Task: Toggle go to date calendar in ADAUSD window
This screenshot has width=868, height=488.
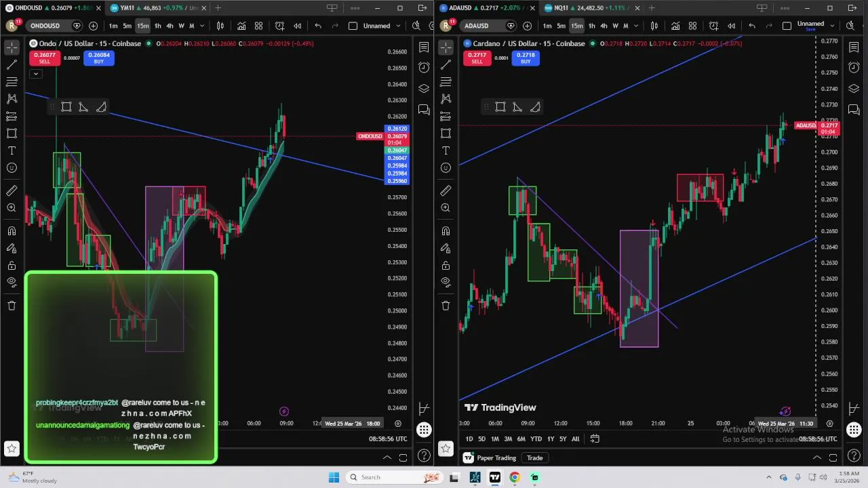Action: pos(595,439)
